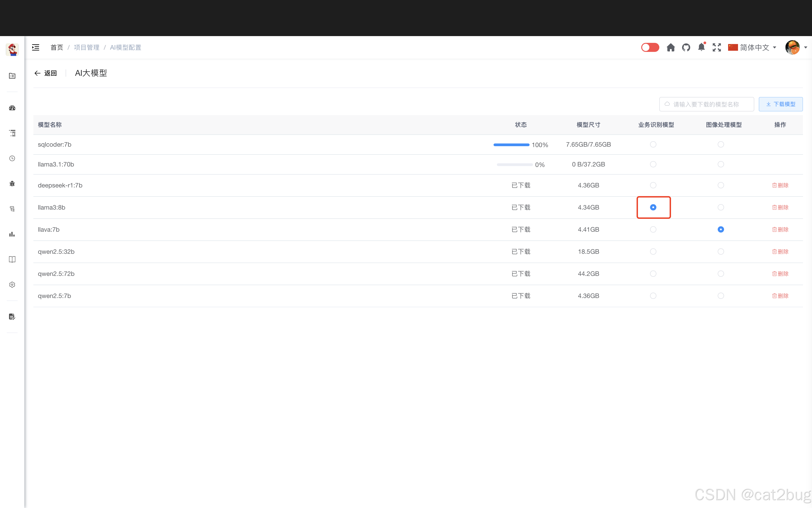Open the dashboard gauge sidebar icon

[12, 108]
